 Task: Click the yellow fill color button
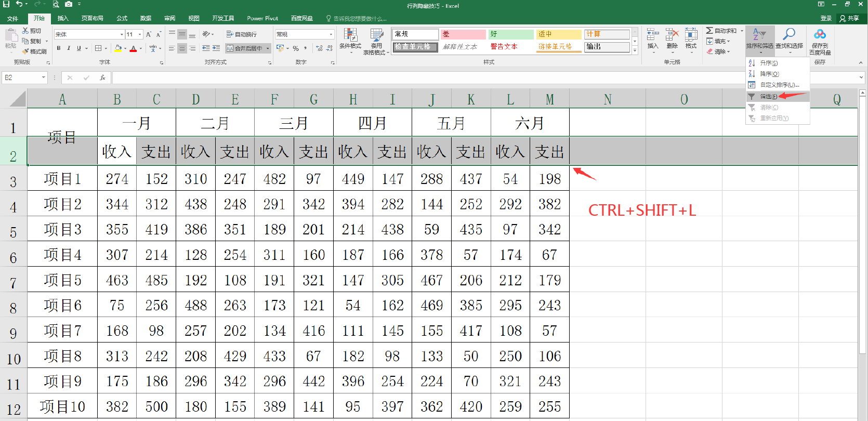pyautogui.click(x=118, y=48)
